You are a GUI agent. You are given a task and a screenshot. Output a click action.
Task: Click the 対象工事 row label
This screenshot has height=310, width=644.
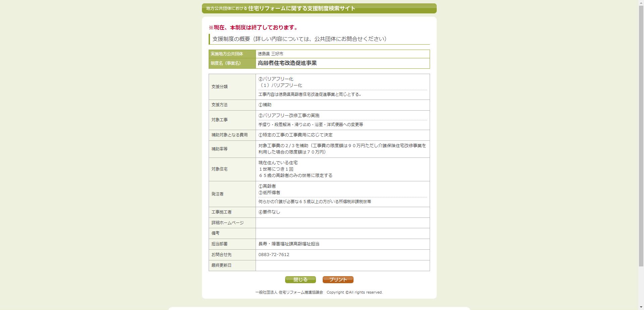219,120
